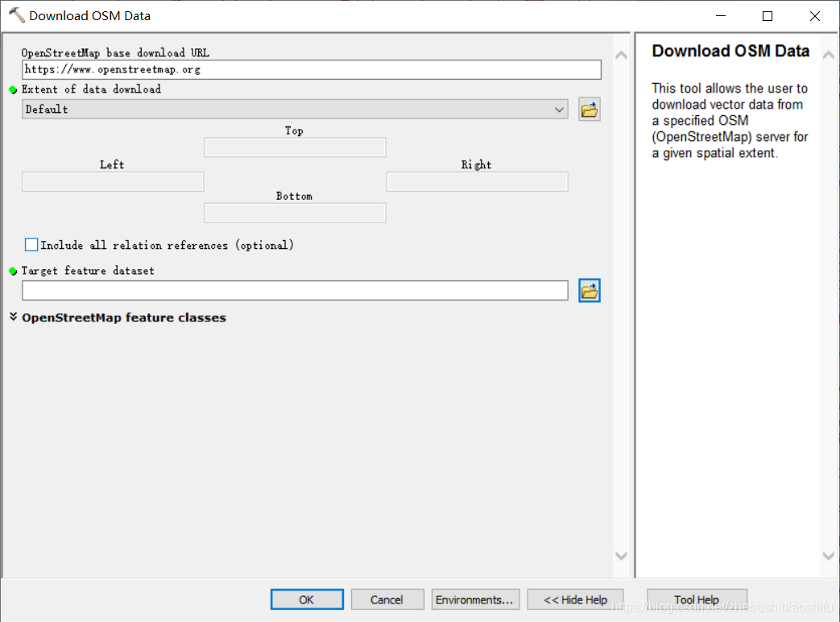Click the Cancel button
This screenshot has height=622, width=840.
pyautogui.click(x=387, y=599)
